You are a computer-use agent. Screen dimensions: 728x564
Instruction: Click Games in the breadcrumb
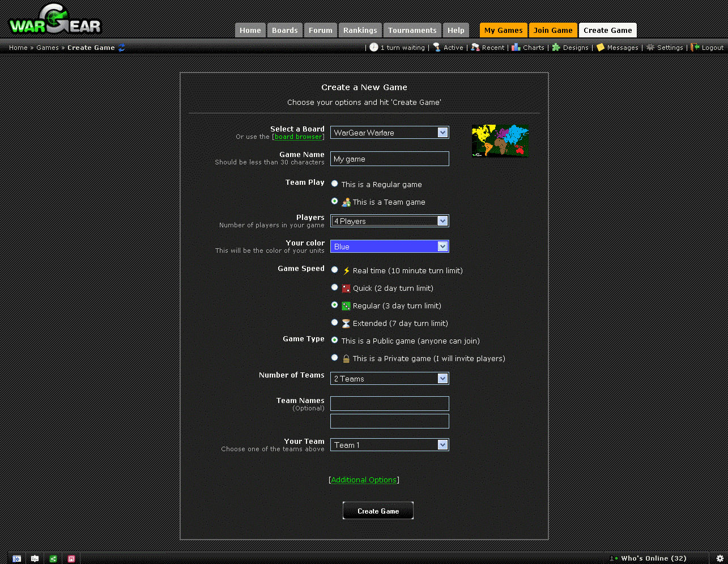tap(48, 48)
